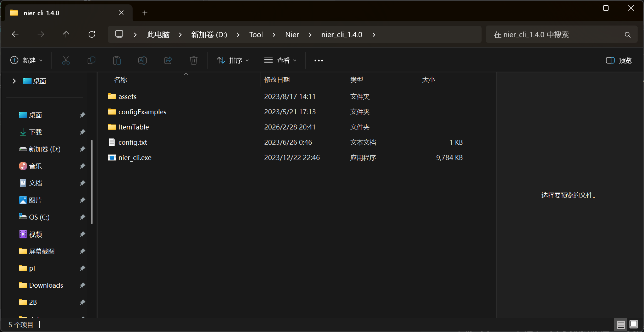Switch to details list view layout
Image resolution: width=644 pixels, height=332 pixels.
pos(621,325)
